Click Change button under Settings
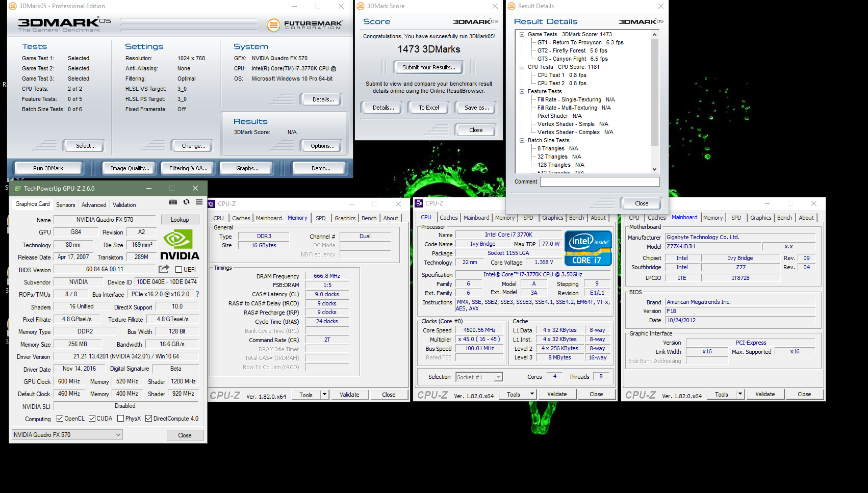Image resolution: width=868 pixels, height=493 pixels. click(193, 146)
